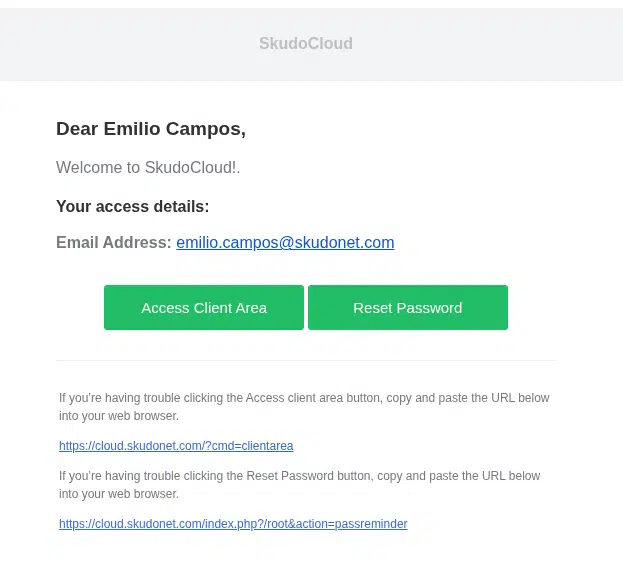Follow the cmd=clientarea URL link
The image size is (623, 576).
176,446
